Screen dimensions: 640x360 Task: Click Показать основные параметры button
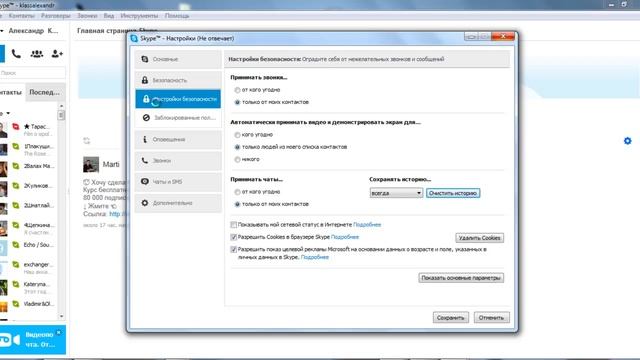pos(461,278)
